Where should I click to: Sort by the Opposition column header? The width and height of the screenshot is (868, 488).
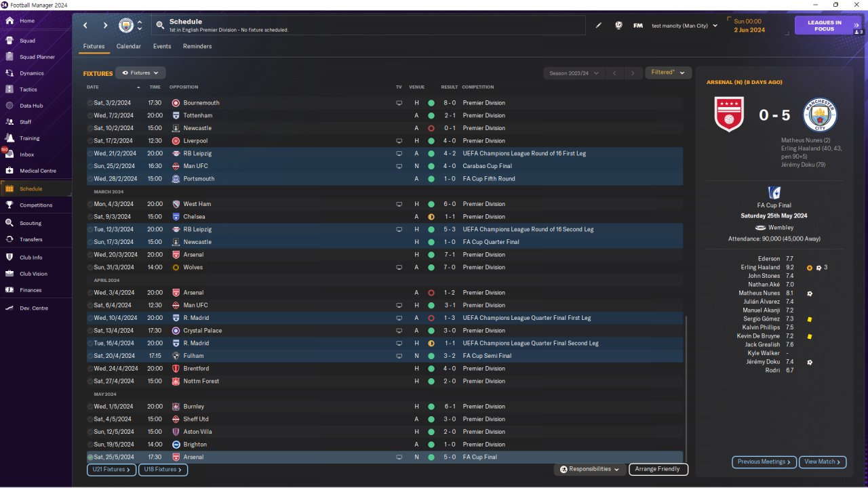pos(184,87)
